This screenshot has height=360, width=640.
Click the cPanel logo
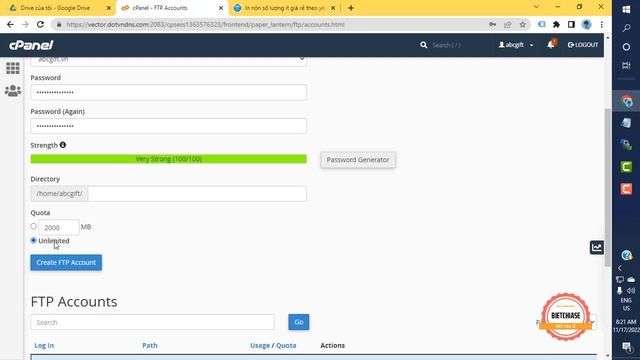tap(31, 45)
